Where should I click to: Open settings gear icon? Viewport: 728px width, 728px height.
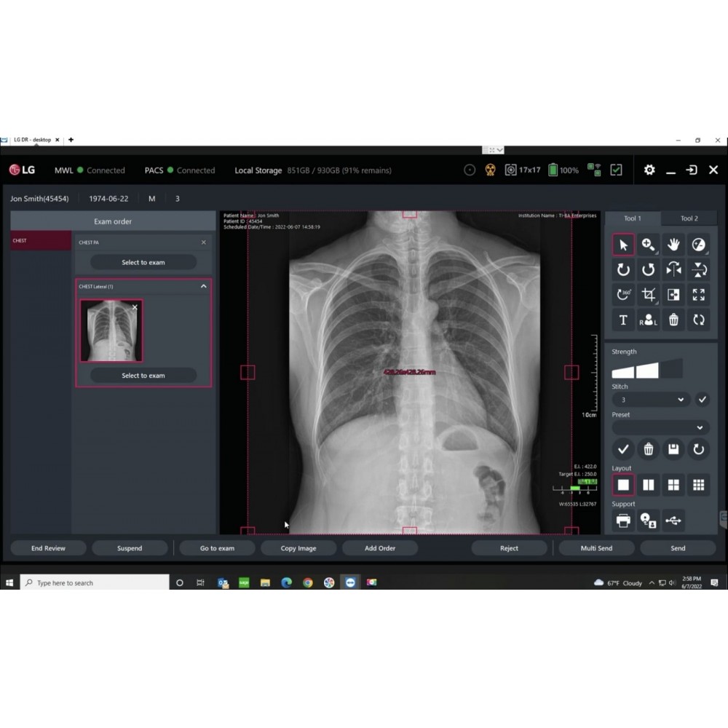(649, 170)
